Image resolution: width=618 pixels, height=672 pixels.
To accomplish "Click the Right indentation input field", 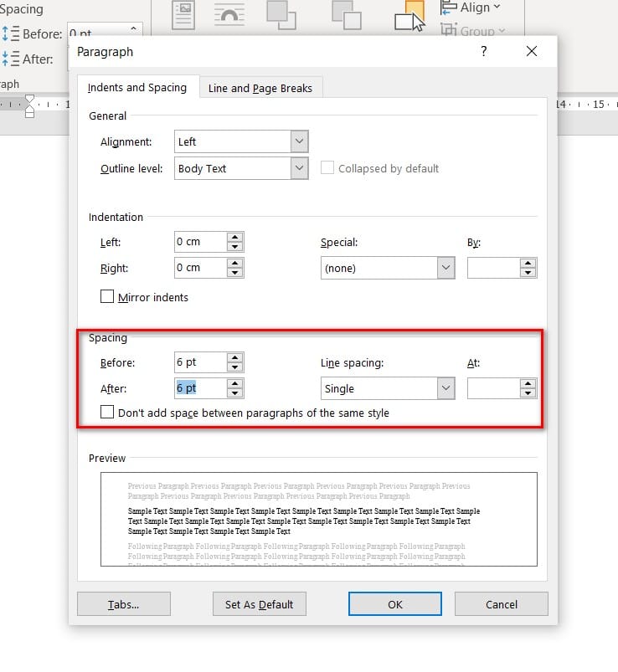I will coord(200,268).
